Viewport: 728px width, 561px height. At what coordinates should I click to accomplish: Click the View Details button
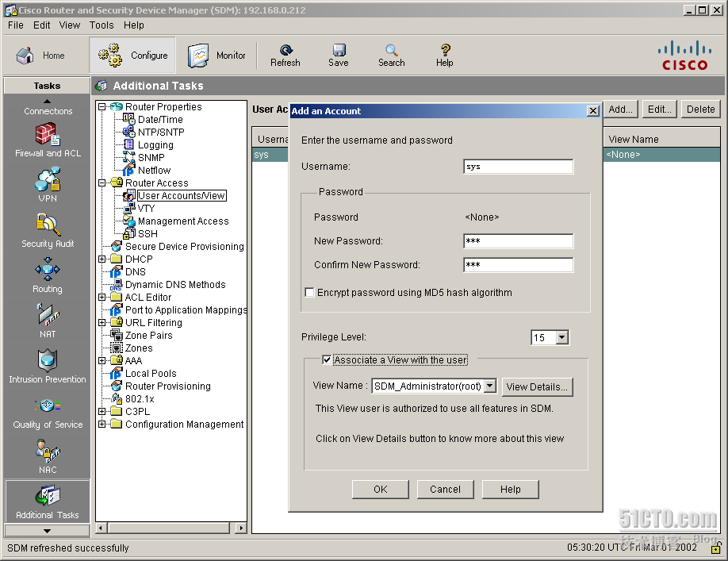(x=537, y=387)
